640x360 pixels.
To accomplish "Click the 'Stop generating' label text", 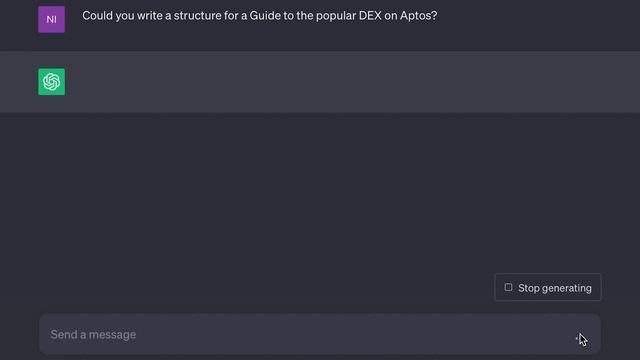I will [x=555, y=288].
